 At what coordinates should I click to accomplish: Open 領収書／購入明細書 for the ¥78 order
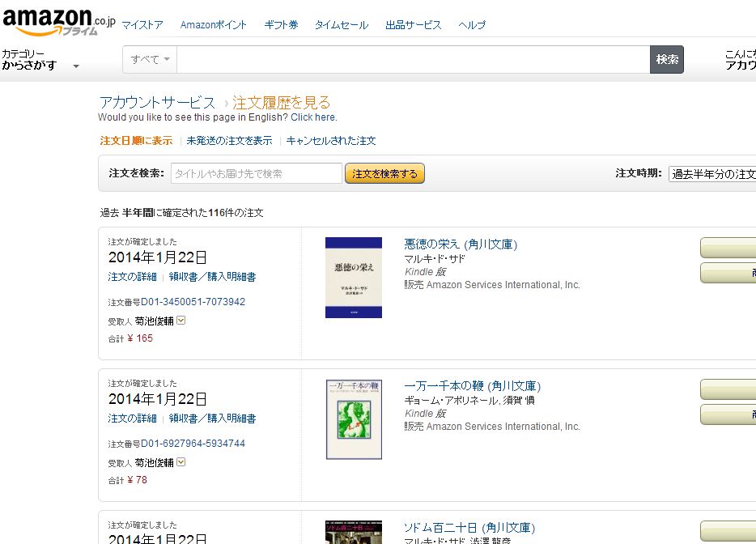[212, 419]
